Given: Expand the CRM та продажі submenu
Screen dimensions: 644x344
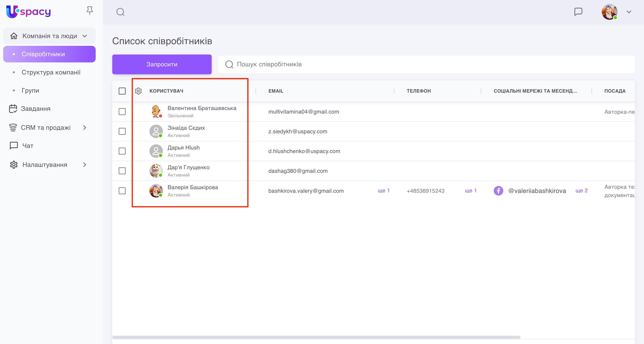Looking at the screenshot, I should pyautogui.click(x=84, y=128).
